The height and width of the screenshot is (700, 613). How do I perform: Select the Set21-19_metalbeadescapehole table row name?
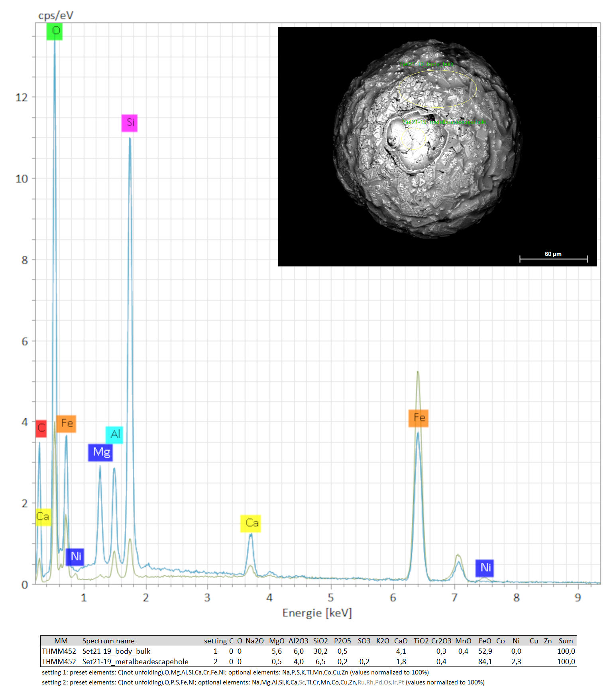pos(135,661)
